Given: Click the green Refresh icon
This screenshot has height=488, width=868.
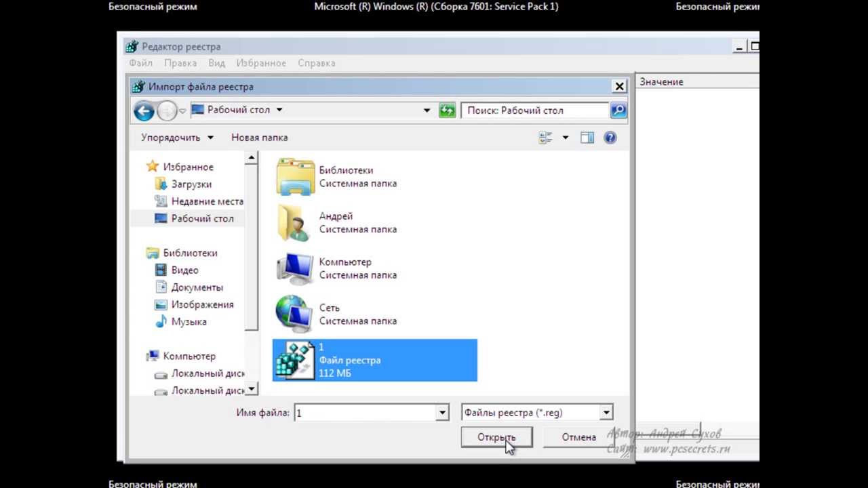Looking at the screenshot, I should 447,110.
